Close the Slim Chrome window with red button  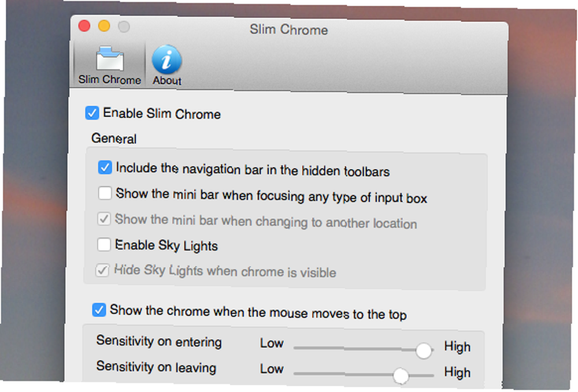pos(84,26)
